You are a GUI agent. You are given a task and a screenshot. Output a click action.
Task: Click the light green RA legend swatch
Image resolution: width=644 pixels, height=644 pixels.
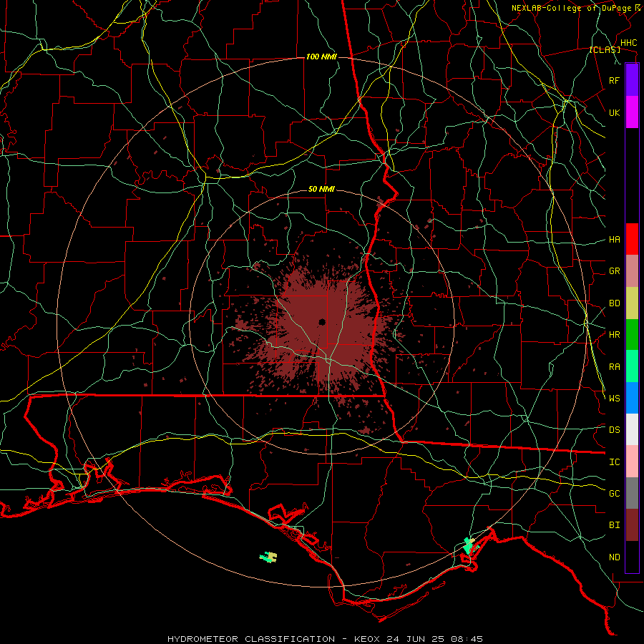pos(632,366)
